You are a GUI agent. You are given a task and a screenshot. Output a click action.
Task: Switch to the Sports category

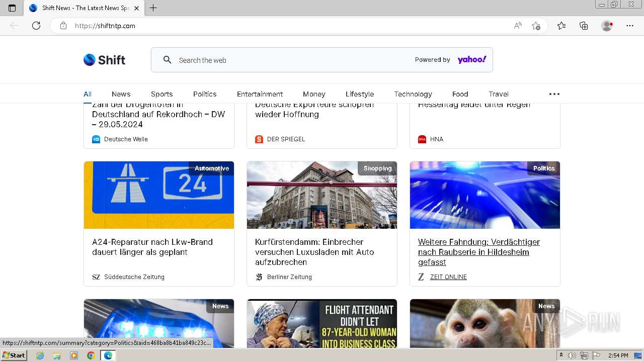(x=162, y=94)
